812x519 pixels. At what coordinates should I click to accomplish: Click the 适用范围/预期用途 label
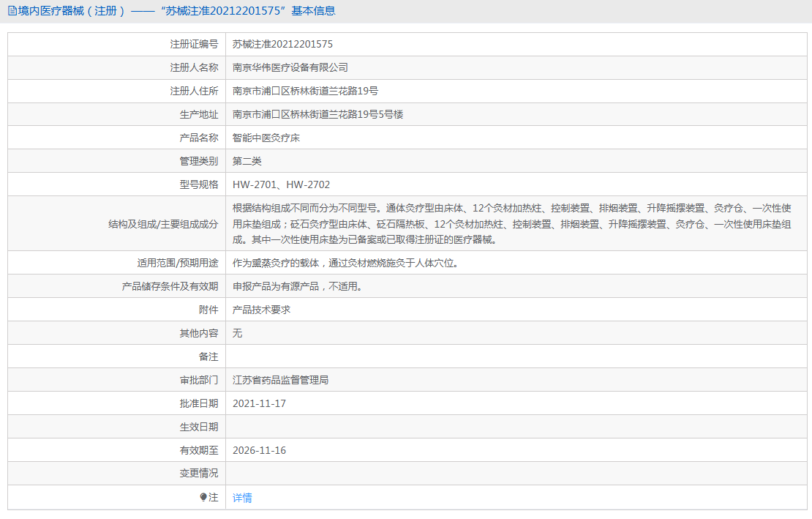(178, 263)
